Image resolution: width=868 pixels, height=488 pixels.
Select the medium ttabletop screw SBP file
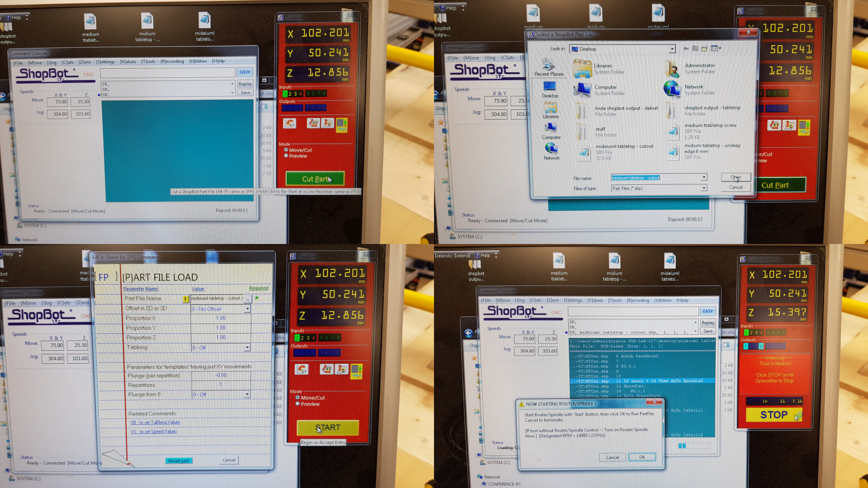click(x=710, y=126)
